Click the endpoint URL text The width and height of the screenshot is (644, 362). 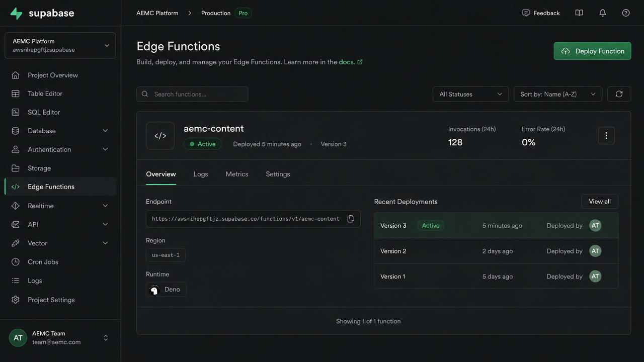click(x=246, y=219)
